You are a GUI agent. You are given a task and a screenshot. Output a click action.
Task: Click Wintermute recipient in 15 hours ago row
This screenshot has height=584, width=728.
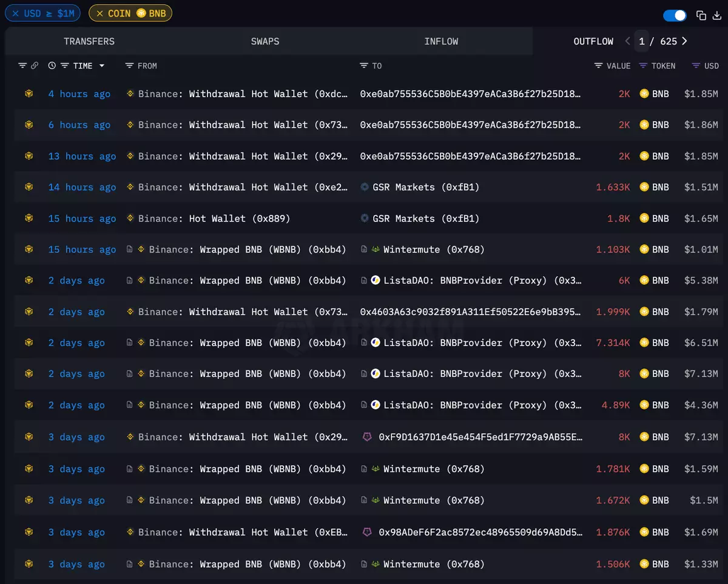434,250
